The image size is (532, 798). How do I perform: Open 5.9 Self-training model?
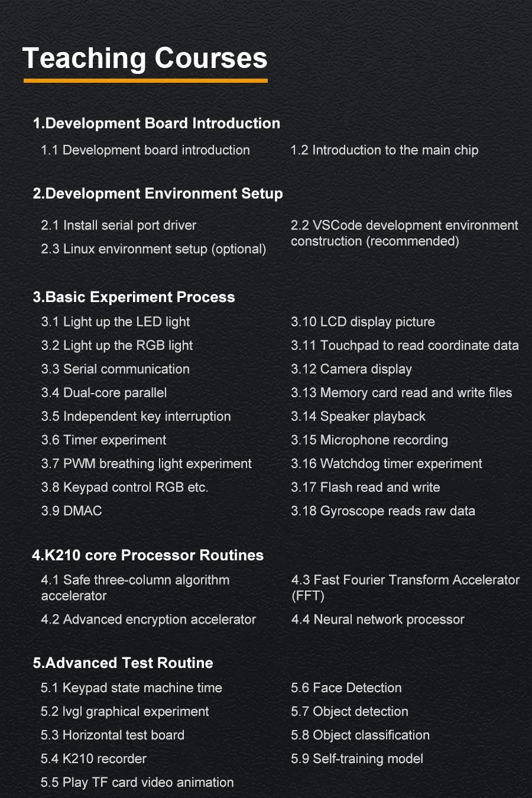coord(357,759)
